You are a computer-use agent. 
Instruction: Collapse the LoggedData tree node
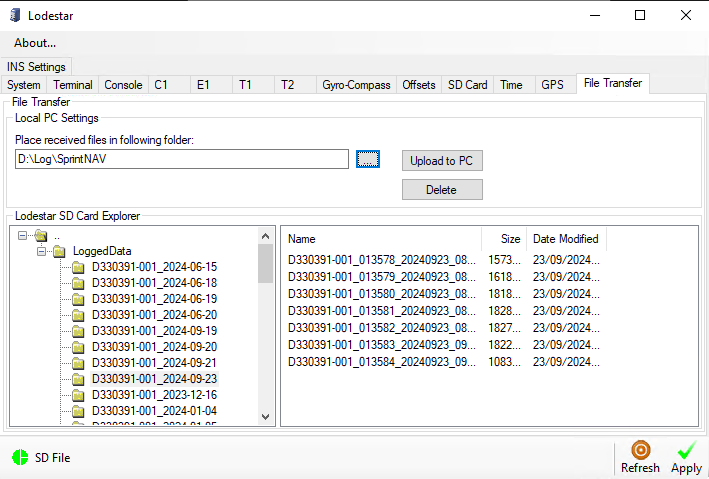(42, 251)
